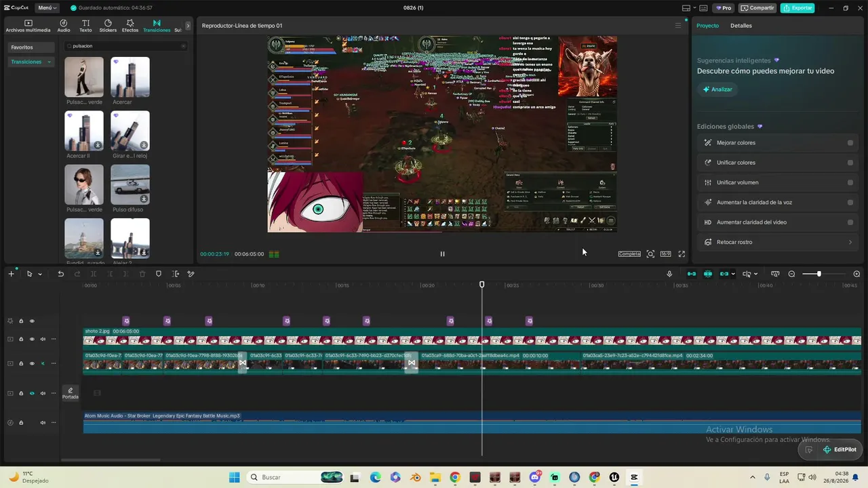The image size is (868, 488).
Task: Click the delete trash icon in timeline toolbar
Action: 142,274
